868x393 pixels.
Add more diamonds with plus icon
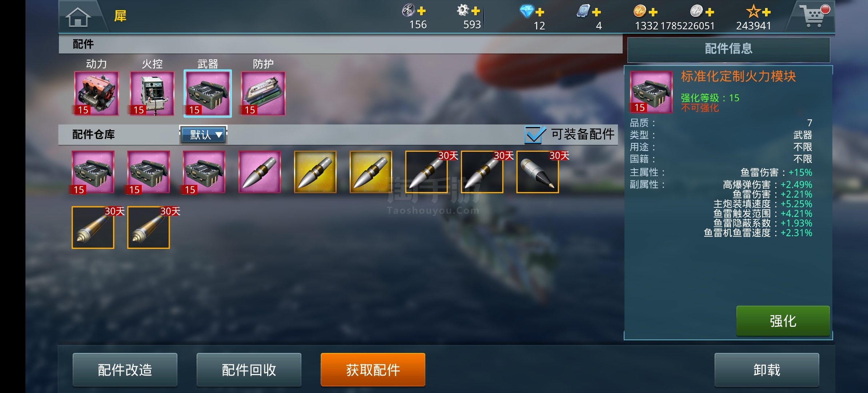tap(540, 12)
